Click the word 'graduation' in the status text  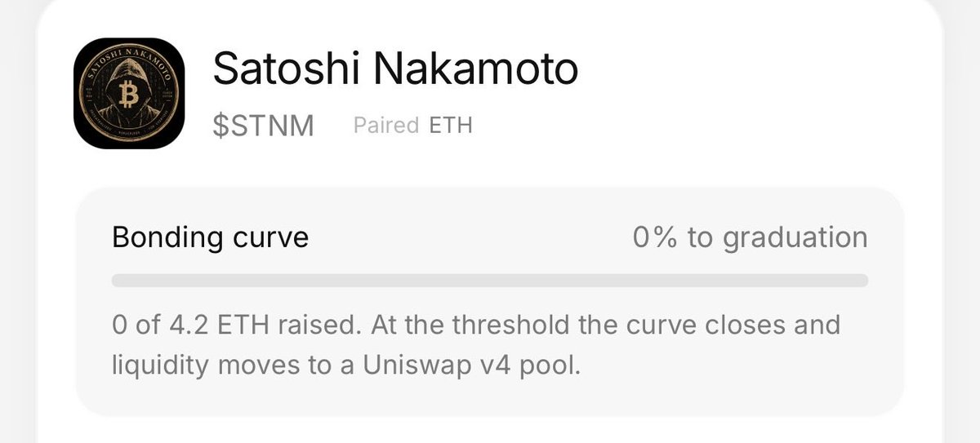click(795, 239)
